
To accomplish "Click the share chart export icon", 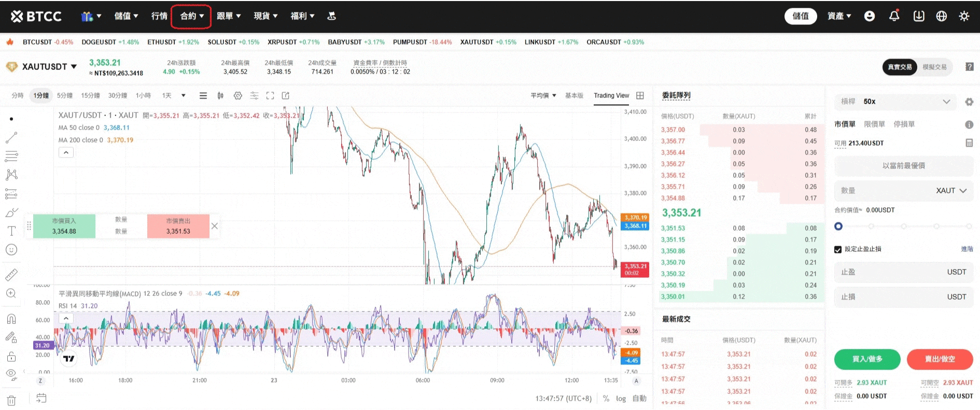I will tap(286, 95).
